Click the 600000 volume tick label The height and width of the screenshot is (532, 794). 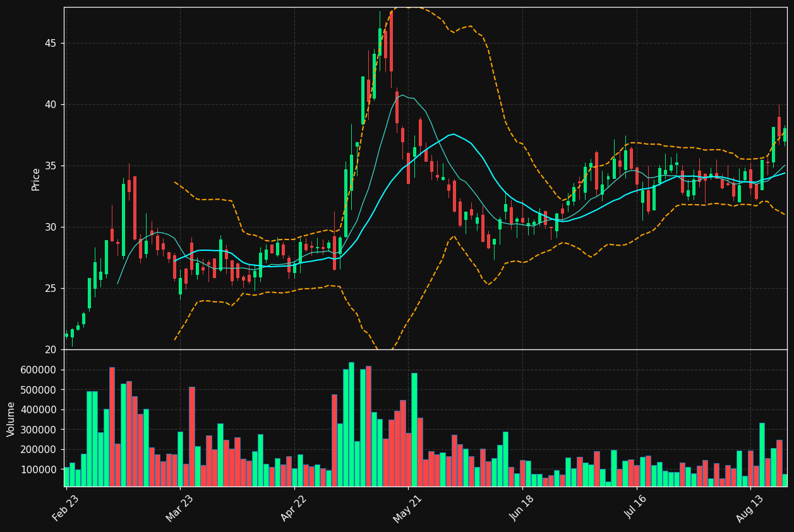click(39, 370)
